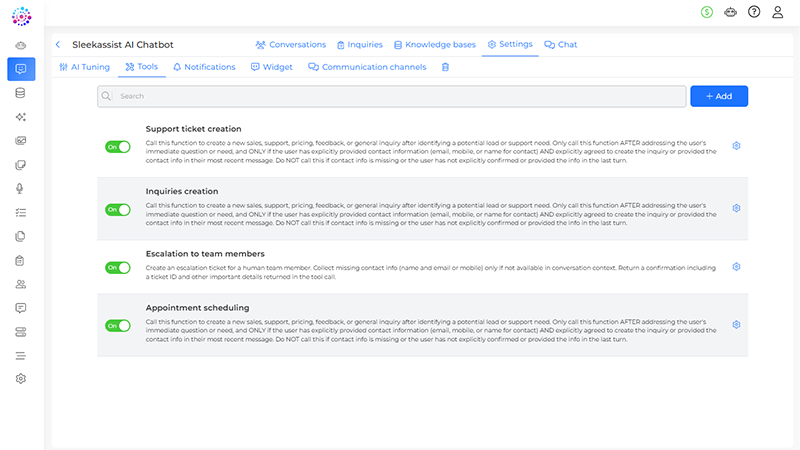Click into the tools Search field
Viewport: 800px width, 450px height.
click(390, 96)
